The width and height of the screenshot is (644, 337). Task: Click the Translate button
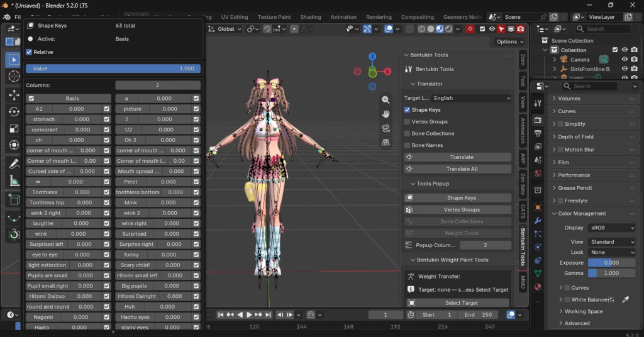[458, 157]
